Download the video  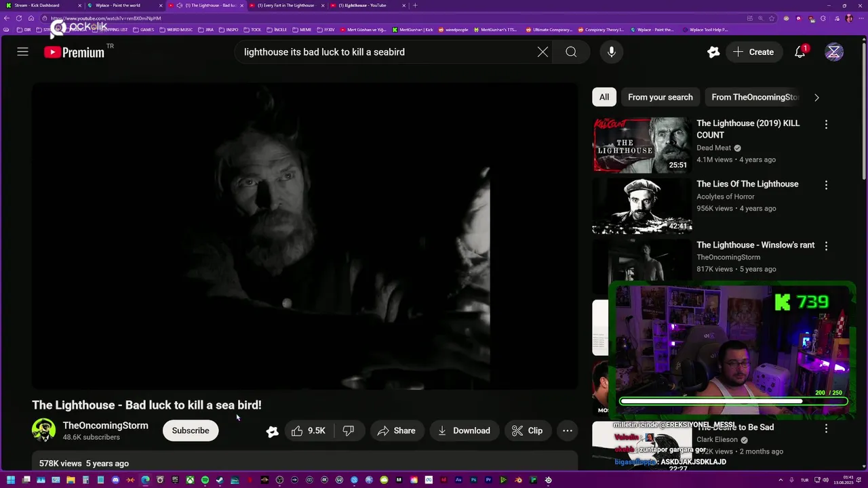click(465, 430)
